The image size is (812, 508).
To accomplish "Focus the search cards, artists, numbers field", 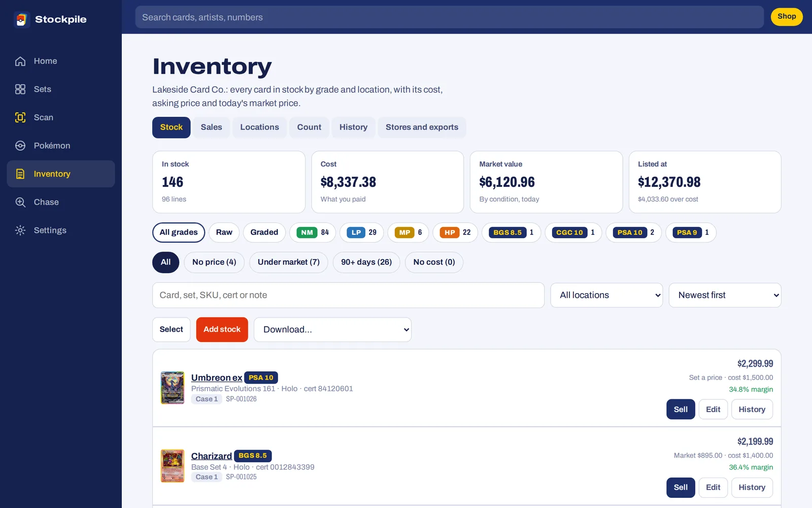I will click(449, 17).
